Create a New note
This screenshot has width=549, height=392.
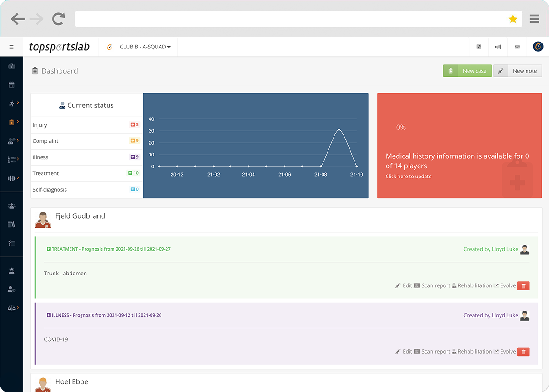pos(517,71)
